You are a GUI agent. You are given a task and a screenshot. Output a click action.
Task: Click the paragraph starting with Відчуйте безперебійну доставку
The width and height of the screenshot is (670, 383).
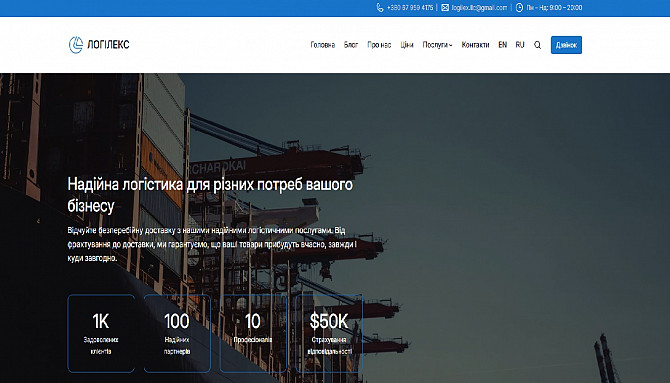212,245
